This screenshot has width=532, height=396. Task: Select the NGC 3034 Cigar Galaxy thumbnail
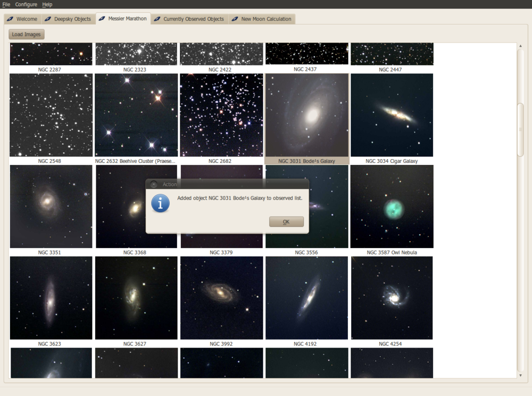(x=392, y=115)
